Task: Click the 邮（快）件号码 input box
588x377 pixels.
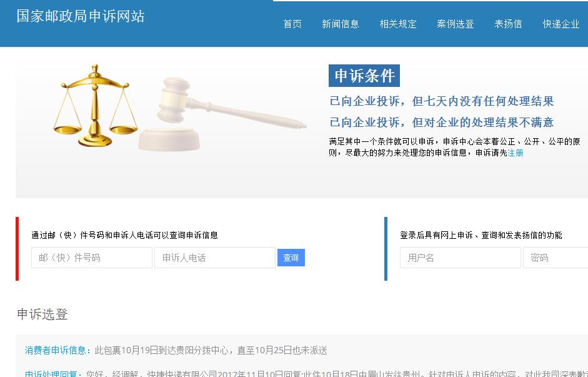Action: tap(91, 258)
